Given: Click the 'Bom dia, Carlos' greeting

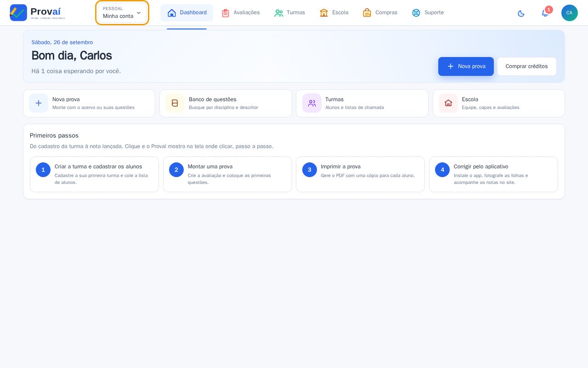Looking at the screenshot, I should click(x=72, y=56).
